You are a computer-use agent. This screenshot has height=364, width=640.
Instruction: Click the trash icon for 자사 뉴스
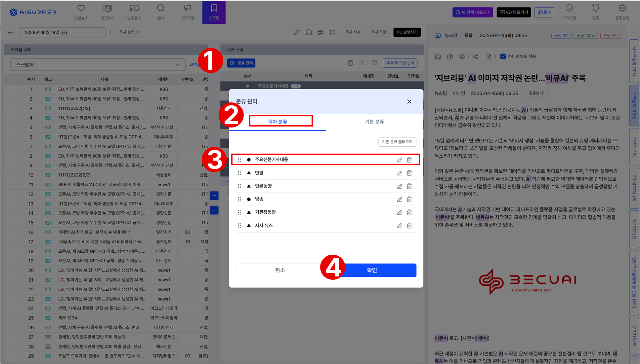409,226
